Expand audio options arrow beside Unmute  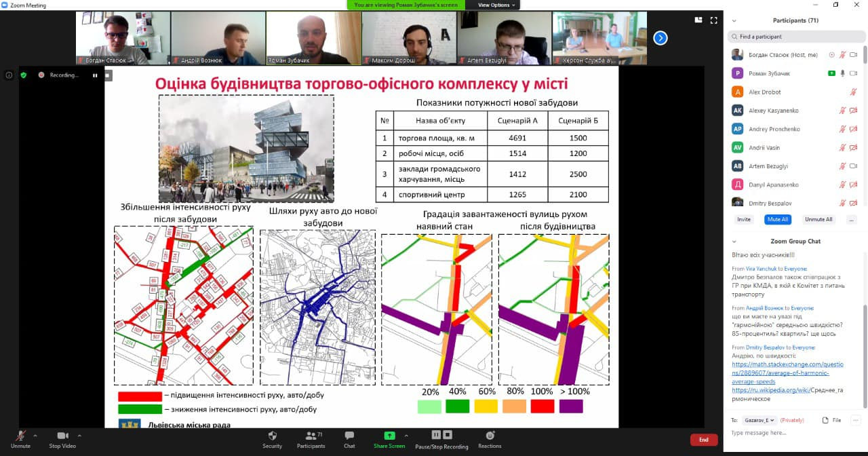click(35, 436)
